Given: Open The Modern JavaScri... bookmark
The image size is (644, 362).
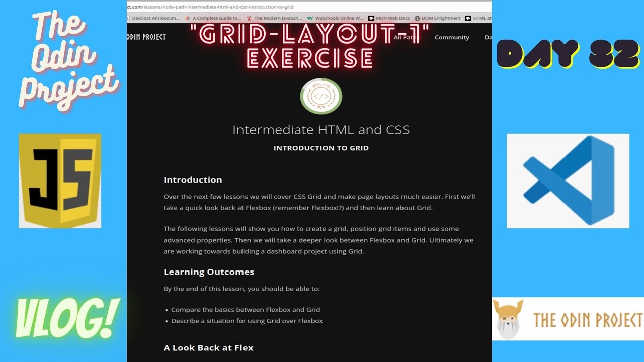Looking at the screenshot, I should coord(274,18).
